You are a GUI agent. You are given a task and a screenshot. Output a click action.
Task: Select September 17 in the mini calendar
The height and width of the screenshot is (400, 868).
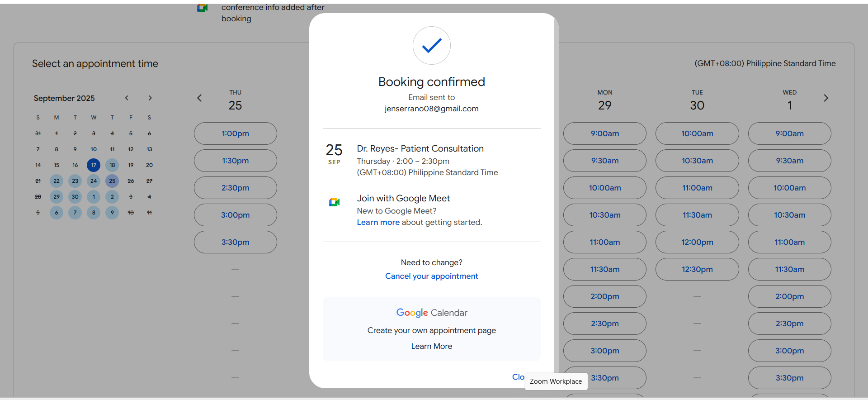coord(94,165)
